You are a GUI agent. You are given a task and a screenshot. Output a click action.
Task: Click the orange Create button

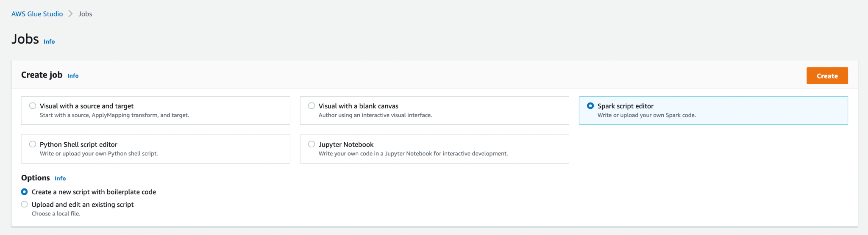(x=827, y=76)
